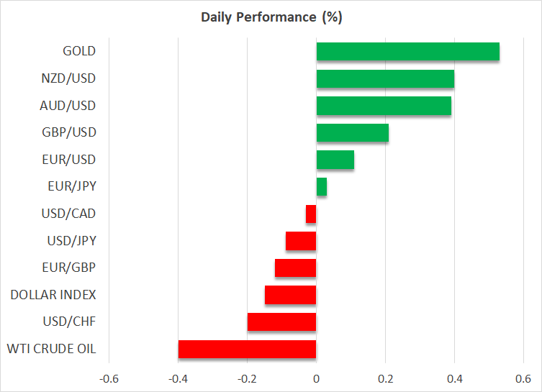Viewport: 542px width, 392px height.
Task: Click the Daily Performance (%) chart title
Action: [x=271, y=17]
